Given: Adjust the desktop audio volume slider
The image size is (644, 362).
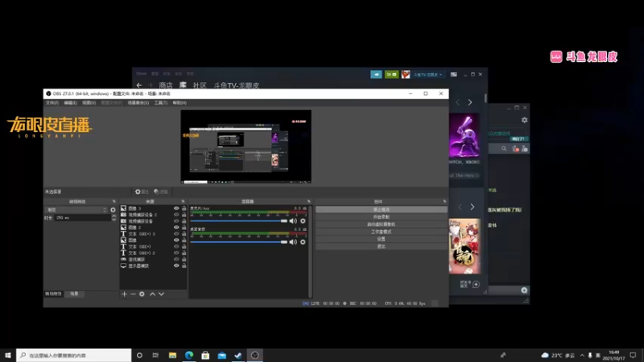Looking at the screenshot, I should tap(238, 242).
